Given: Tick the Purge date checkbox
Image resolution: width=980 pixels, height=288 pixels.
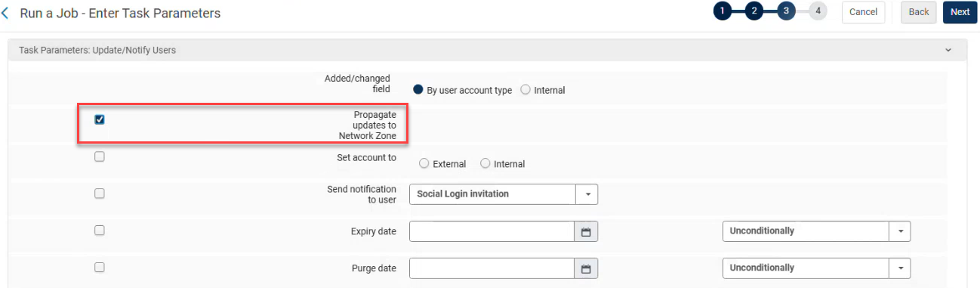Looking at the screenshot, I should tap(100, 267).
